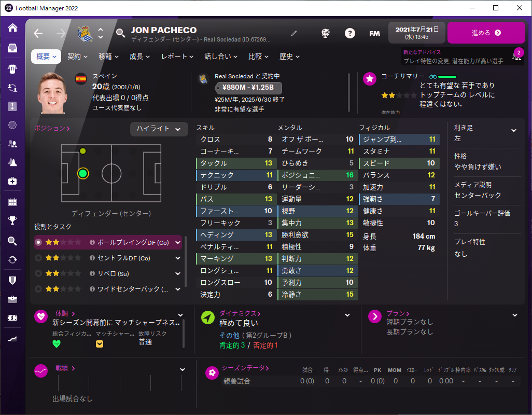Expand the 体調 section chevron

click(x=180, y=315)
